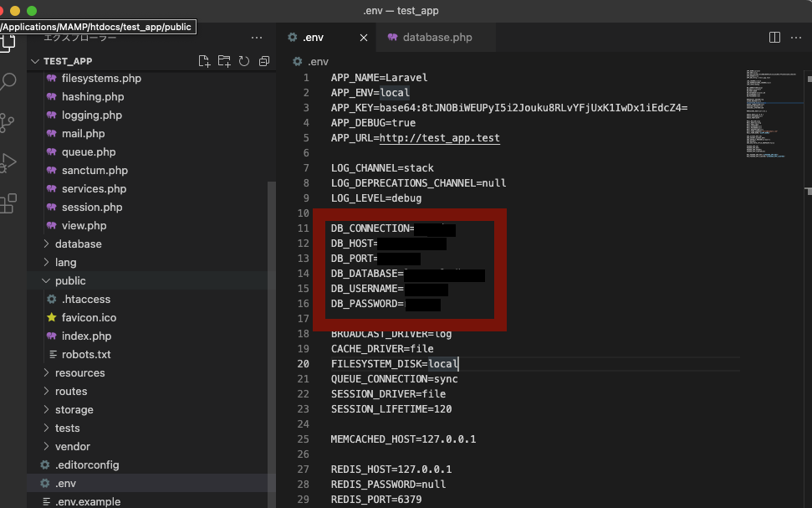Open editor more actions menu
This screenshot has height=508, width=812.
coord(796,38)
